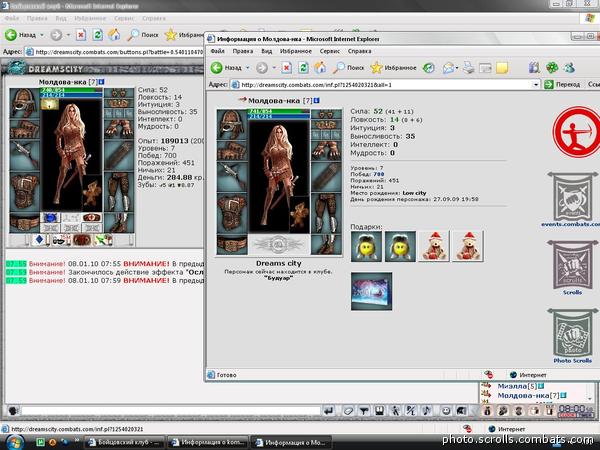Click the chat message input field
This screenshot has width=600, height=450.
pos(171,411)
